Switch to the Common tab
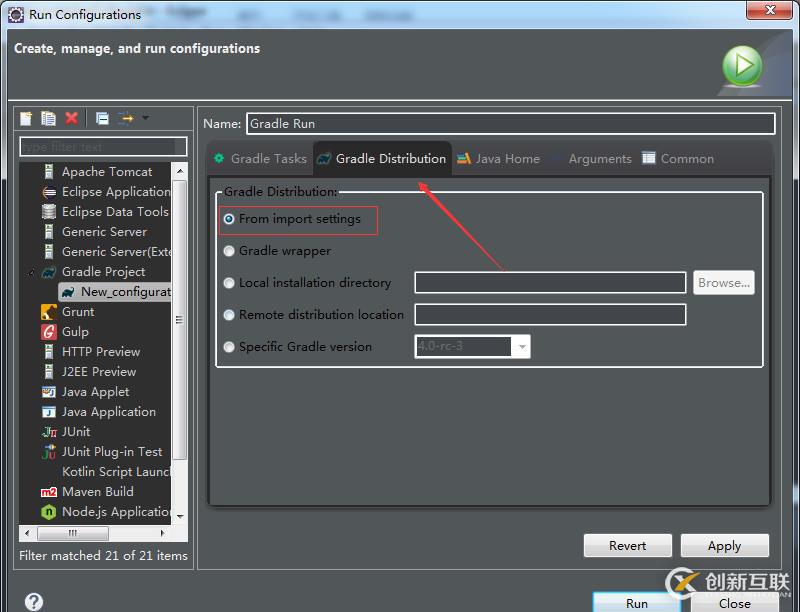800x612 pixels. click(x=678, y=159)
